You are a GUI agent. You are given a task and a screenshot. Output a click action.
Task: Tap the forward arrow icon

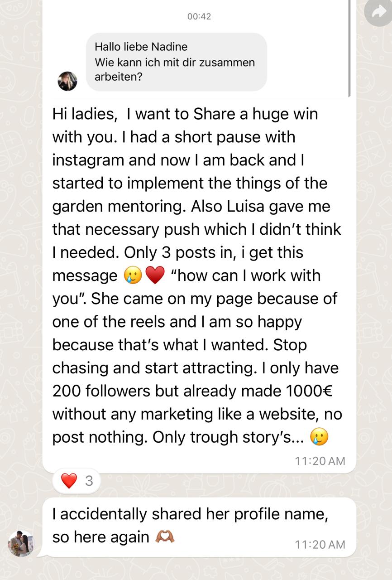(x=378, y=13)
